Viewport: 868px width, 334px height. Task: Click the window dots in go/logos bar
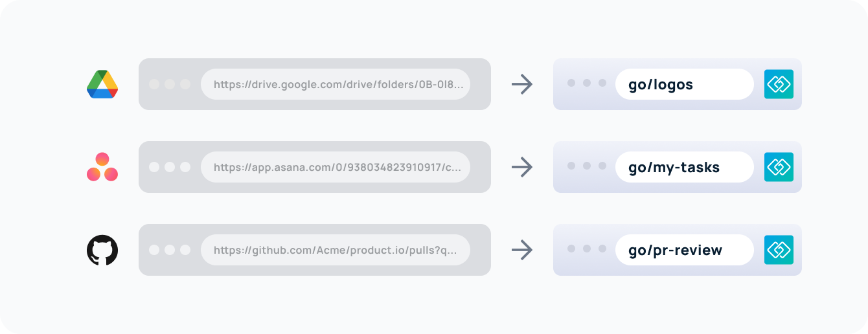587,83
